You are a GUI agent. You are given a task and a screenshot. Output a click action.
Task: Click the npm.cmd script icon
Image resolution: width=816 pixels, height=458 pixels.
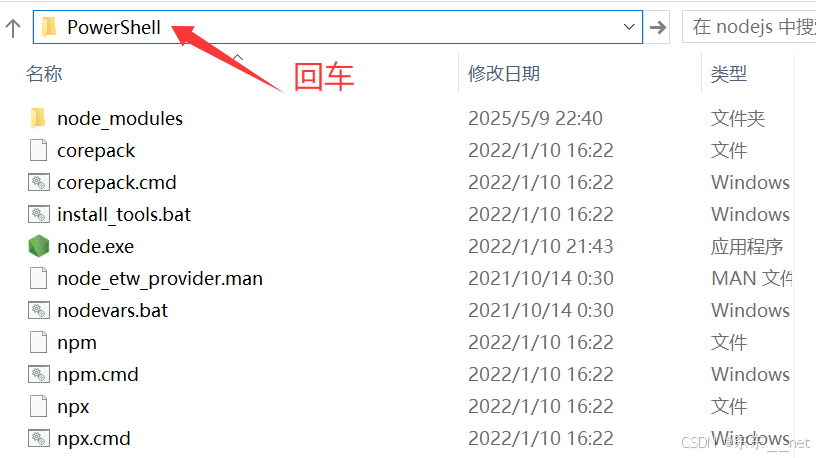pyautogui.click(x=39, y=374)
